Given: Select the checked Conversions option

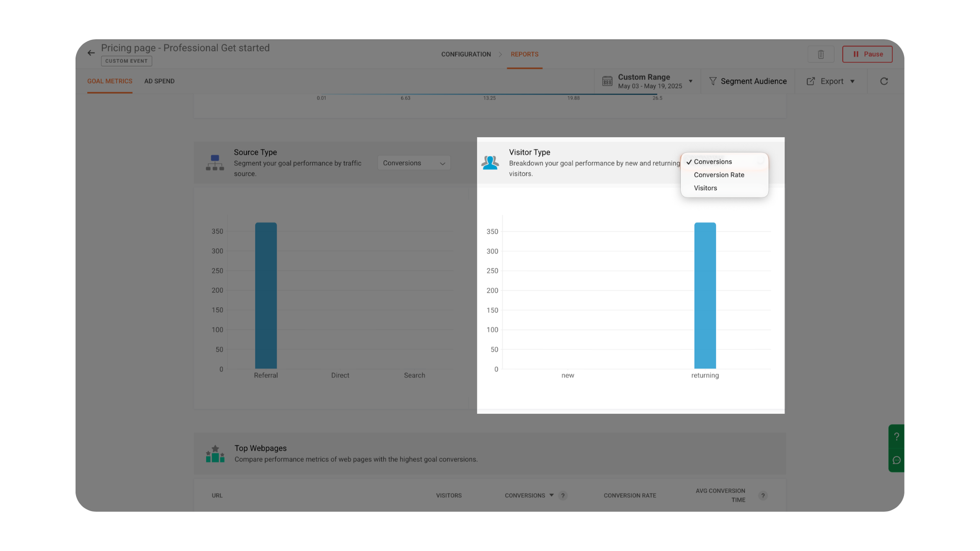Looking at the screenshot, I should click(713, 162).
